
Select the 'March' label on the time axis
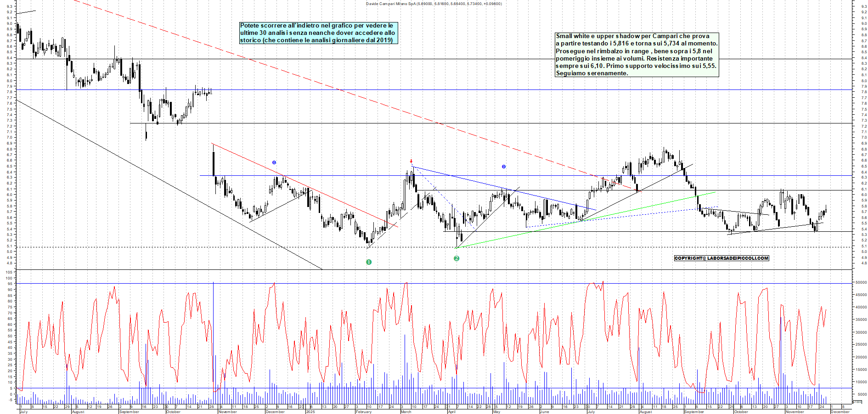[406, 412]
